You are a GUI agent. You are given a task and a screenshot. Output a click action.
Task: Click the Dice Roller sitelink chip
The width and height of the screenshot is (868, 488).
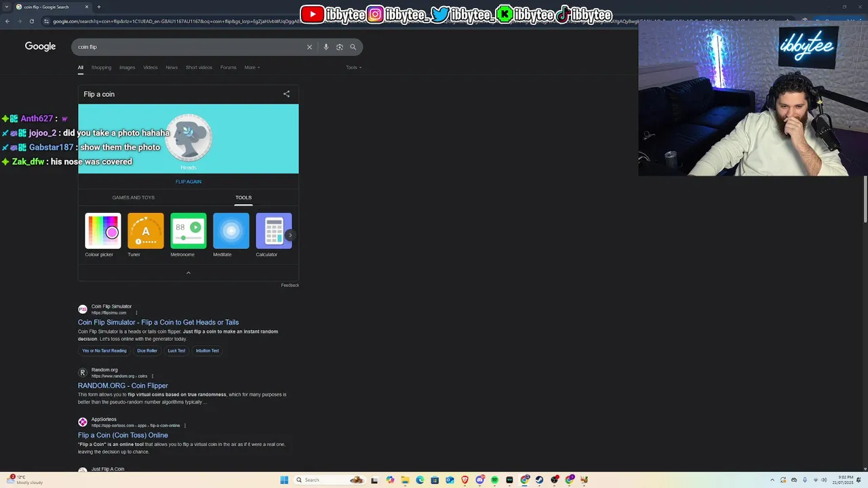point(147,350)
